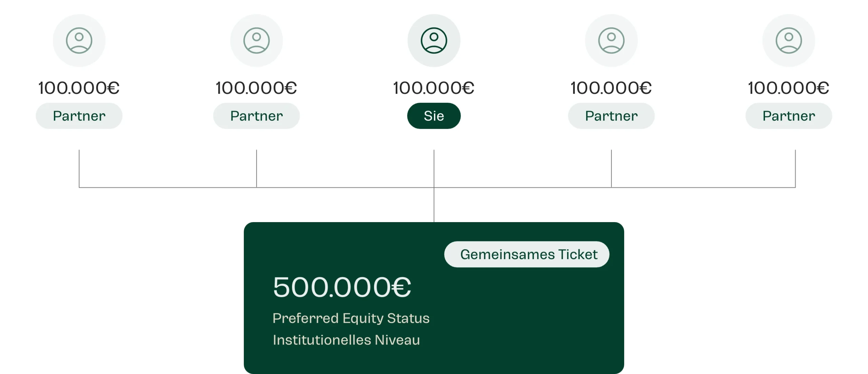
Task: Click the 500.000€ total amount
Action: 342,287
